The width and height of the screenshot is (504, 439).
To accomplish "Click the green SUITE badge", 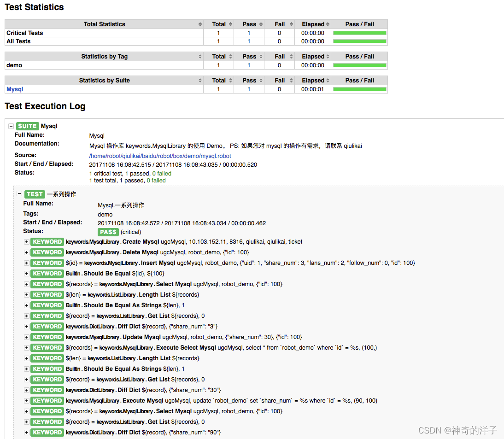I will click(x=27, y=126).
